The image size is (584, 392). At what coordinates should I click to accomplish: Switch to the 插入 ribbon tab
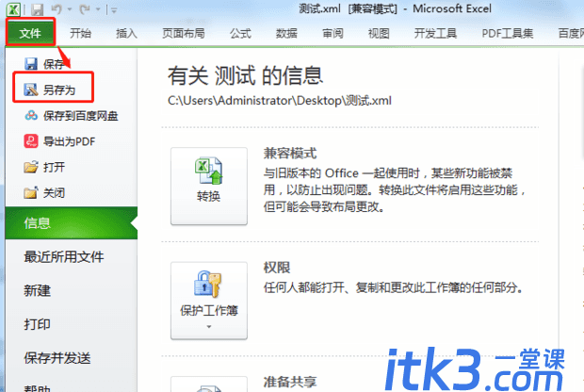[126, 34]
